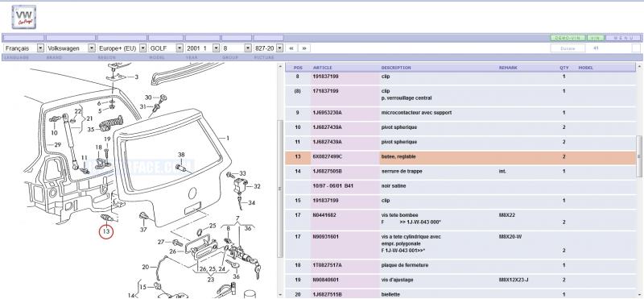
Task: Click description microcontacteur avec support
Action: 416,113
